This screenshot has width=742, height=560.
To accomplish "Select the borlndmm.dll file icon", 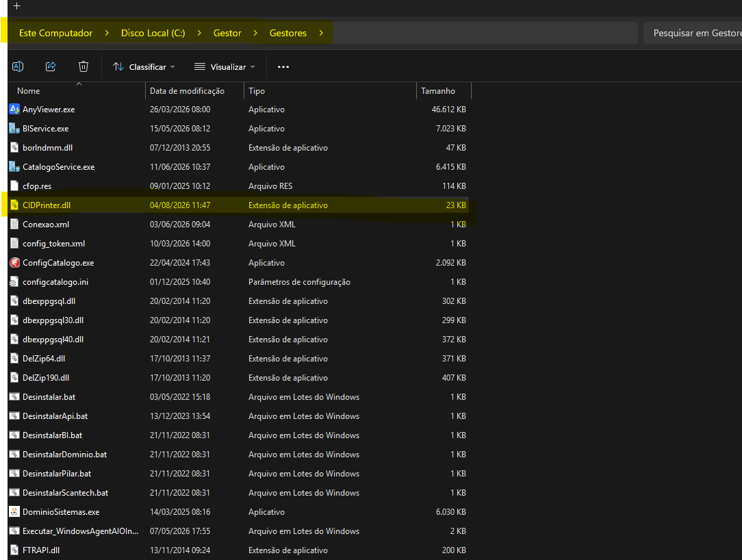I will (x=14, y=148).
